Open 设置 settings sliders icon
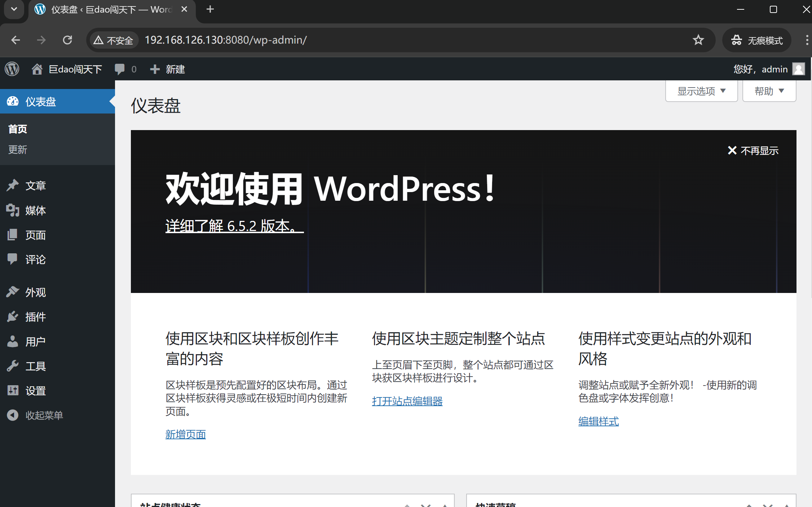812x507 pixels. pyautogui.click(x=13, y=390)
